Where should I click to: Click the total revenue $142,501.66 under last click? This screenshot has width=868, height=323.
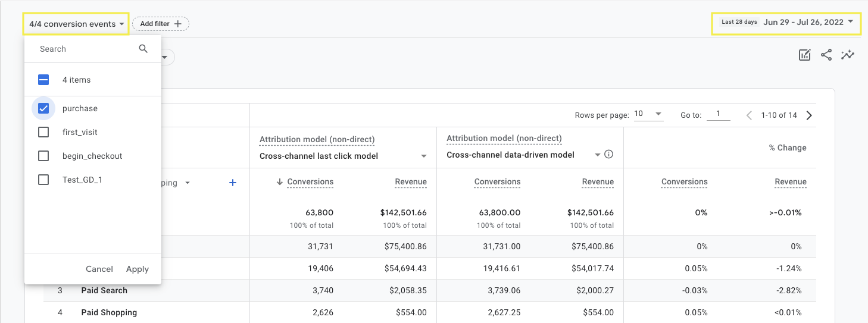[x=403, y=212]
